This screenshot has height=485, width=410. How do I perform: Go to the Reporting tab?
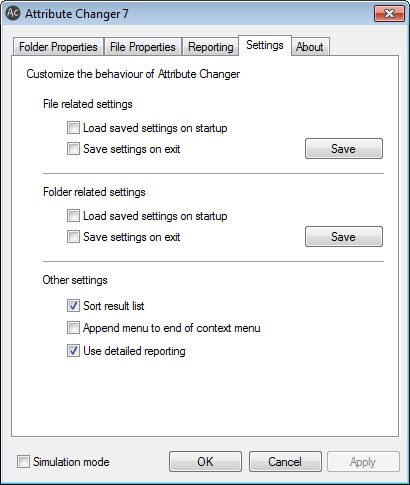pyautogui.click(x=211, y=47)
